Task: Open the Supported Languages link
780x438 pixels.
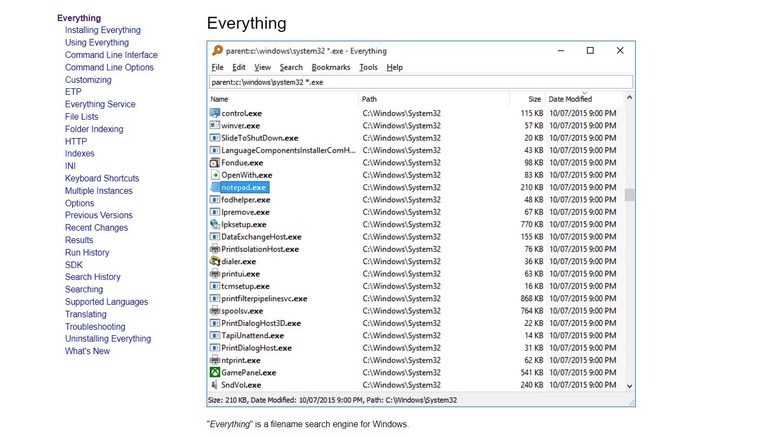Action: [x=106, y=302]
